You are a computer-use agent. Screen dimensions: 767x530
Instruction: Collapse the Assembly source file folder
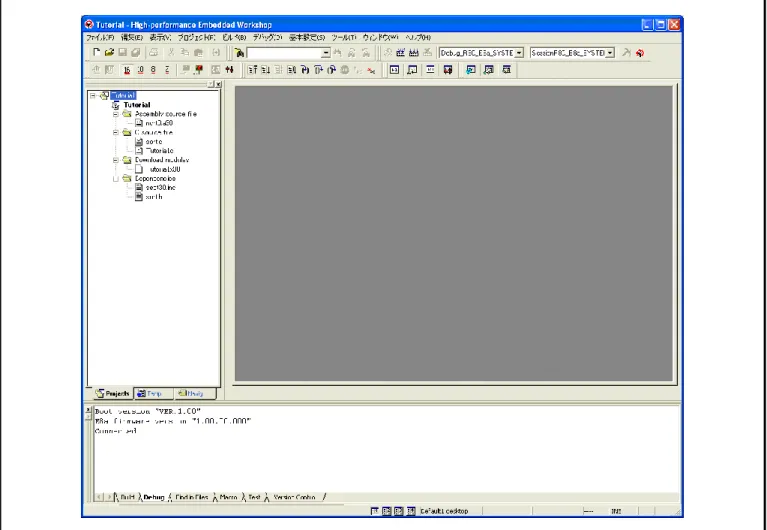click(116, 114)
